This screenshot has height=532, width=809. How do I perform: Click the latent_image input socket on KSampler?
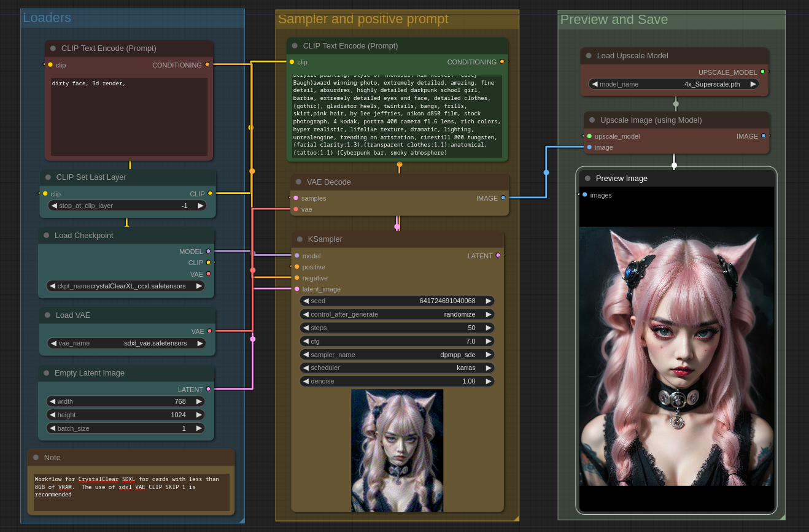(x=297, y=289)
